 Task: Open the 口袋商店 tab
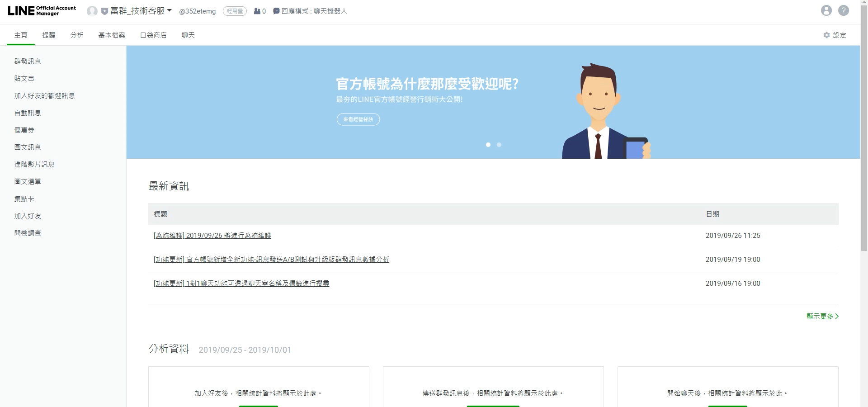(x=154, y=35)
